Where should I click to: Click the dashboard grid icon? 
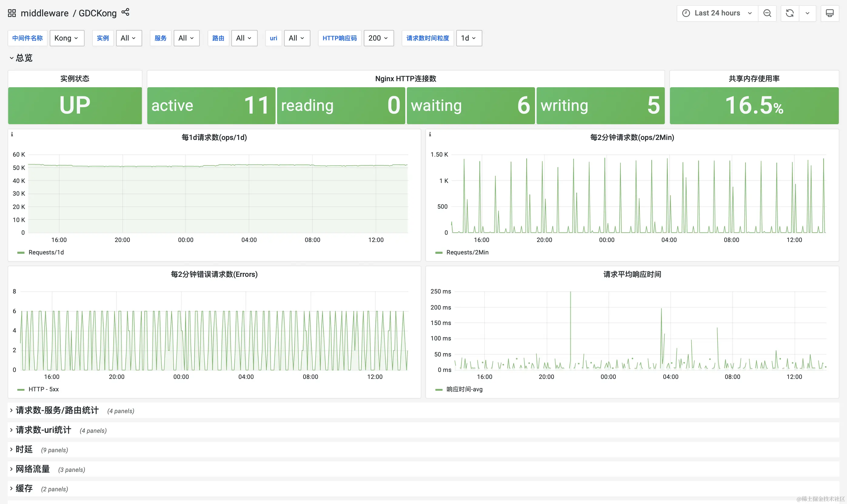(12, 13)
